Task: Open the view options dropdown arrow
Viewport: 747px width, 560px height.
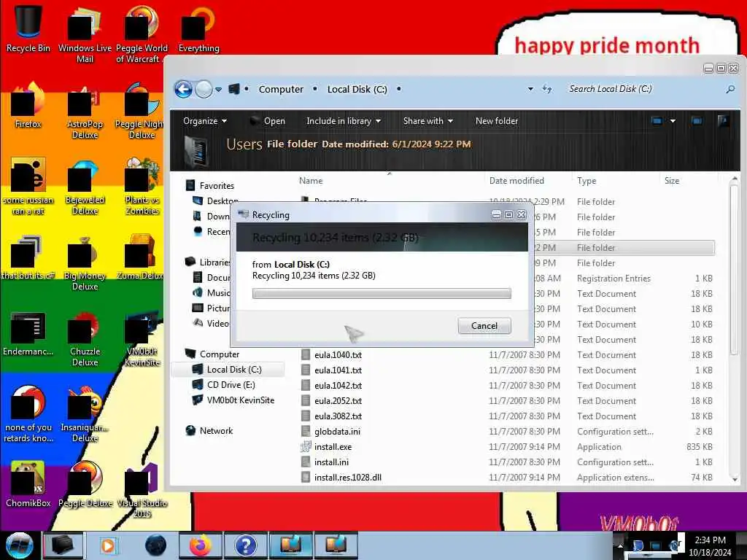Action: pos(673,121)
